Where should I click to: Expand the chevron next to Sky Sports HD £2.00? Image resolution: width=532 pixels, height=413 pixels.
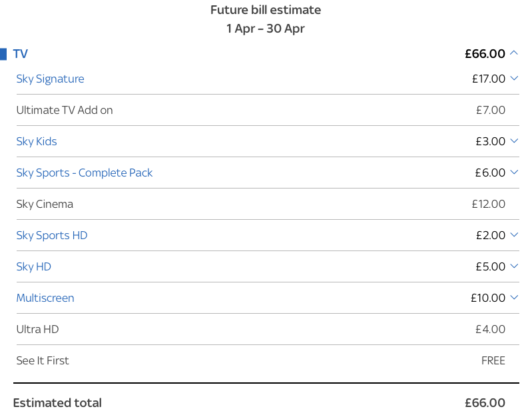click(513, 235)
